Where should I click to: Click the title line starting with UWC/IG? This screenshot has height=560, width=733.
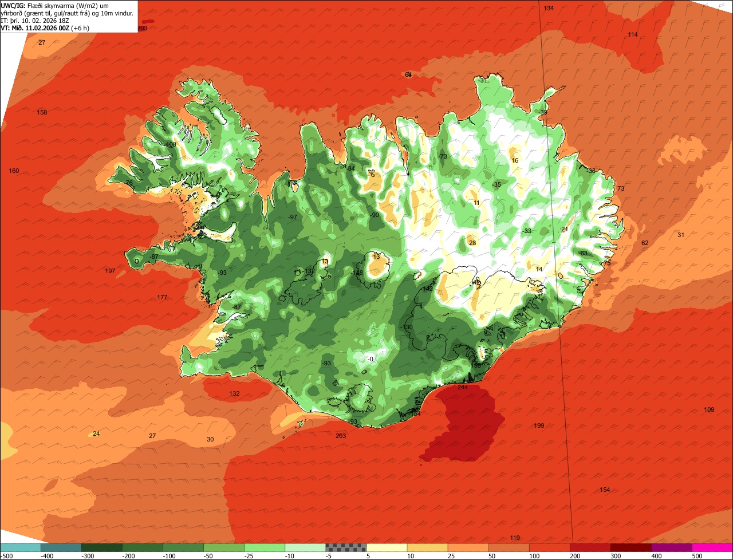pos(55,5)
